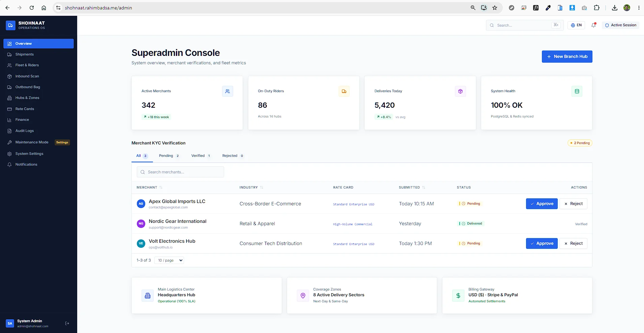Screen dimensions: 644x333
Task: Click the Billing Gateway dollar icon
Action: pos(458,296)
